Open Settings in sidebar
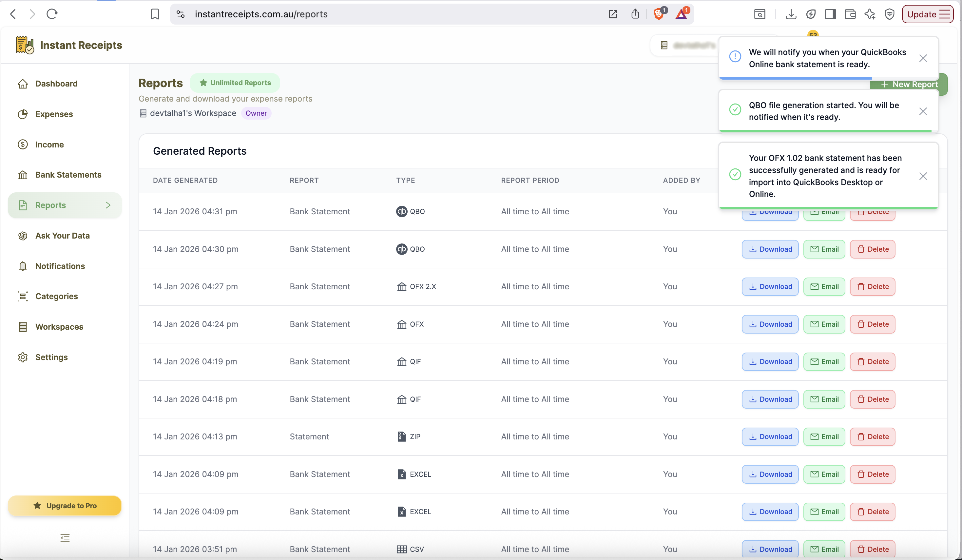Image resolution: width=962 pixels, height=560 pixels. coord(65,357)
